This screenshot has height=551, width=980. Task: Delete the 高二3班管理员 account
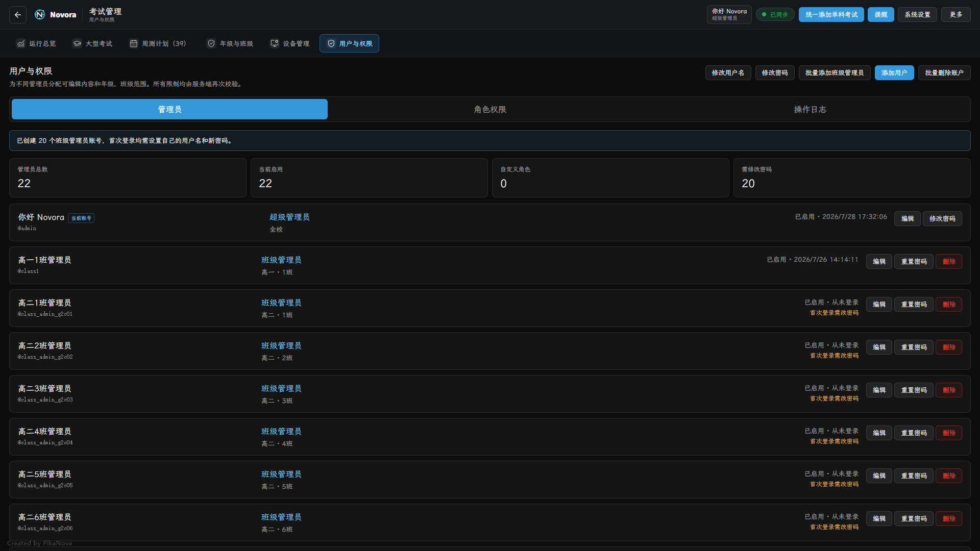coord(949,390)
